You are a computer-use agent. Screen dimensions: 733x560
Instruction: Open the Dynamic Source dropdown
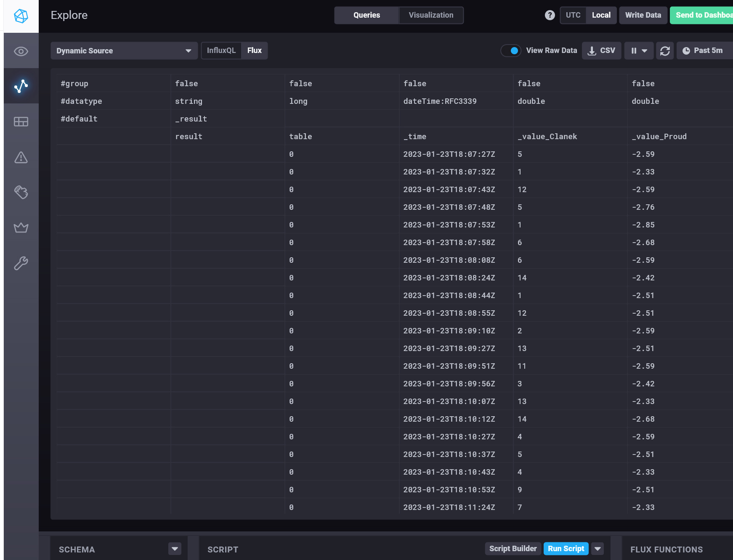coord(124,51)
